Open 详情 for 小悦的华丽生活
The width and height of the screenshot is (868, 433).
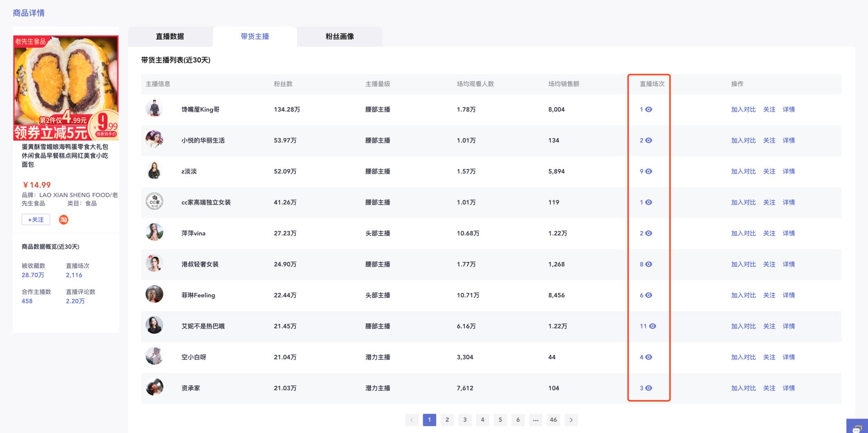(788, 141)
